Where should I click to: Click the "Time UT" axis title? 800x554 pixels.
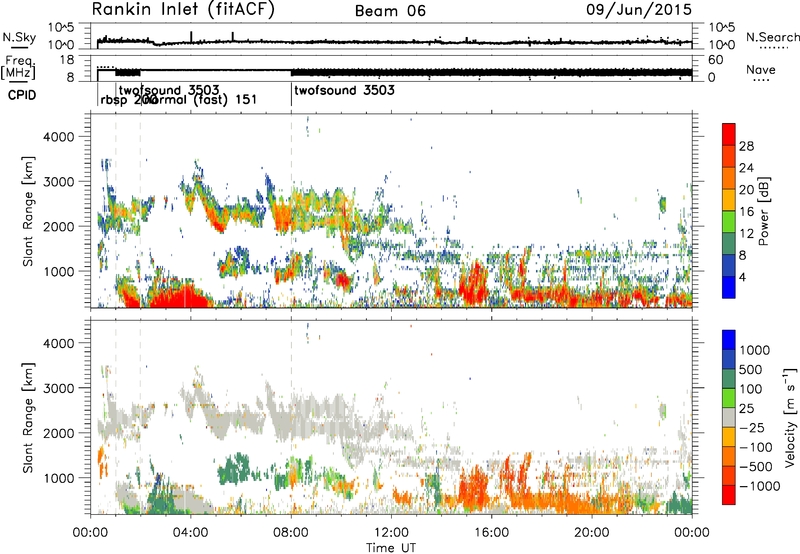[391, 548]
